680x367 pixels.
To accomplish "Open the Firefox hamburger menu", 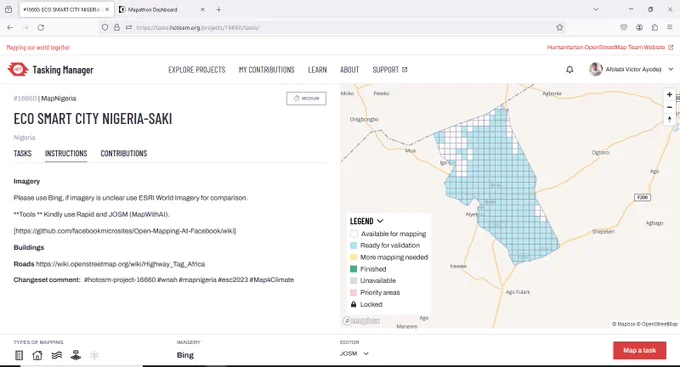I will 670,27.
